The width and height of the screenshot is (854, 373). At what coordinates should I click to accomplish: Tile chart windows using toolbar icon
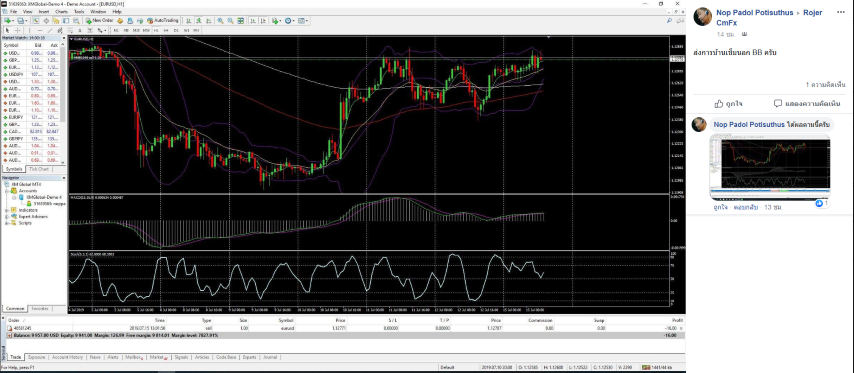pyautogui.click(x=241, y=21)
